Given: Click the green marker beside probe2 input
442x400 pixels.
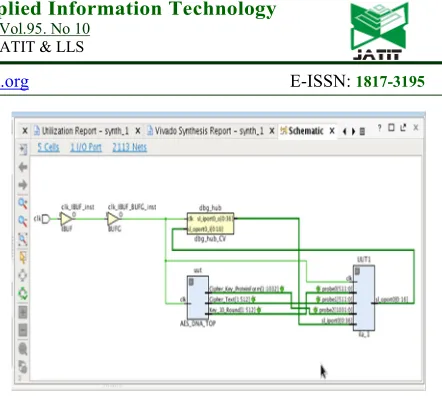Looking at the screenshot, I should click(x=315, y=310).
